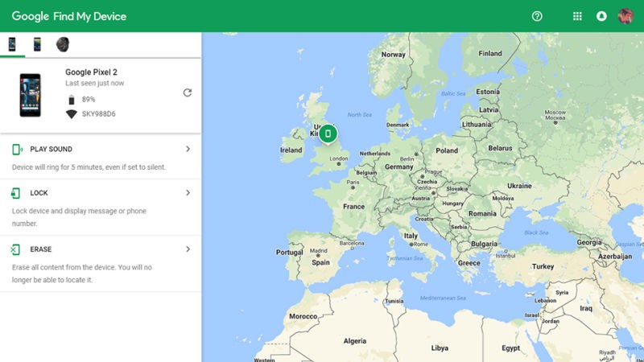Open the account profile picture
The width and height of the screenshot is (644, 362).
[625, 16]
